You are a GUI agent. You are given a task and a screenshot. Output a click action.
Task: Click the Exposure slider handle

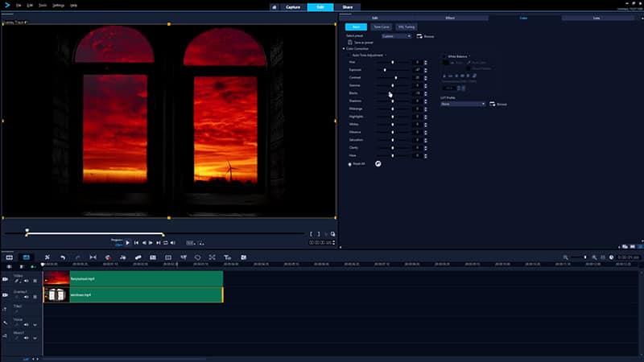point(385,70)
